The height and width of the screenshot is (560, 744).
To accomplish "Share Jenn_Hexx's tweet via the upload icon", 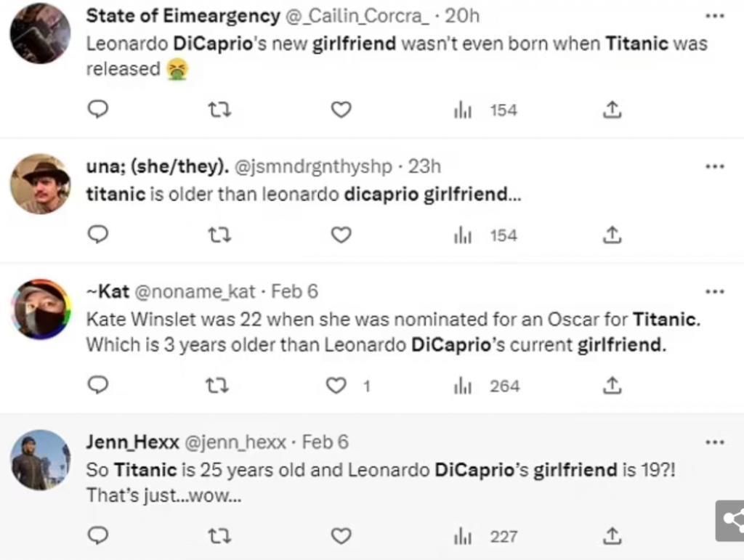I will click(x=612, y=536).
